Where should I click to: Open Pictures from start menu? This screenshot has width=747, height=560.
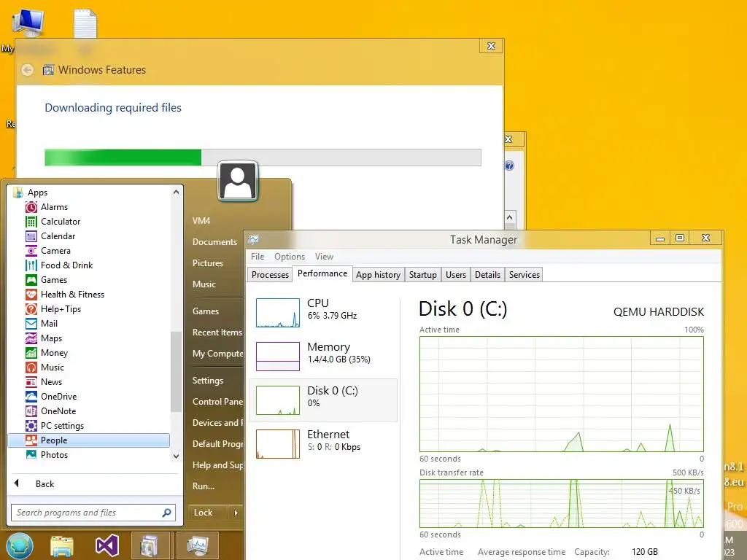[x=208, y=262]
